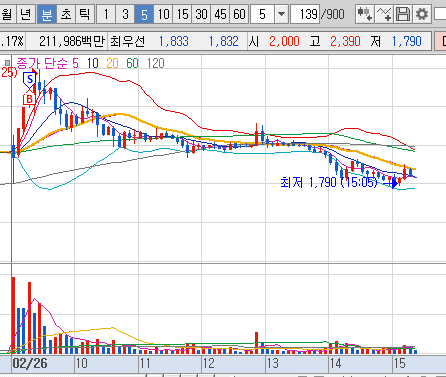Expand the interval dropdown arrow
Image resolution: width=446 pixels, height=377 pixels.
pos(282,14)
